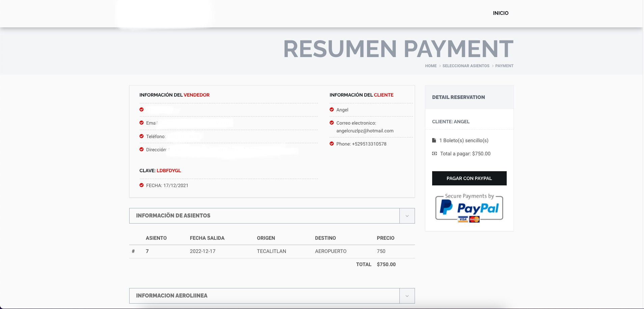
Task: Click the ticket document icon beside Boleto(s)
Action: click(x=434, y=140)
